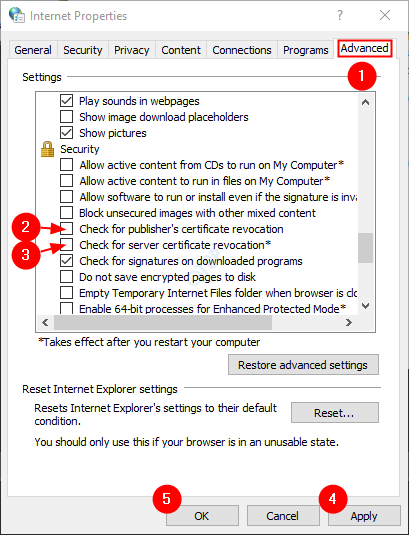Switch to the Security tab
Image resolution: width=409 pixels, height=535 pixels.
(x=83, y=50)
